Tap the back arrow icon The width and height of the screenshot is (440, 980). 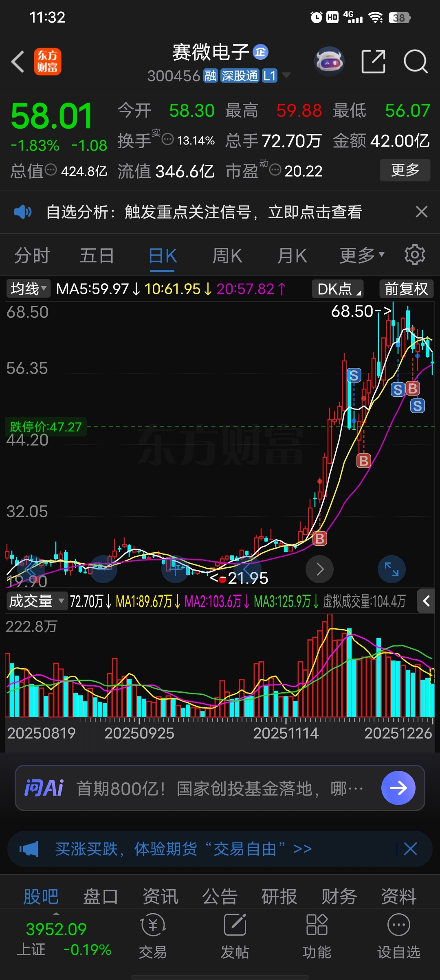click(x=18, y=62)
